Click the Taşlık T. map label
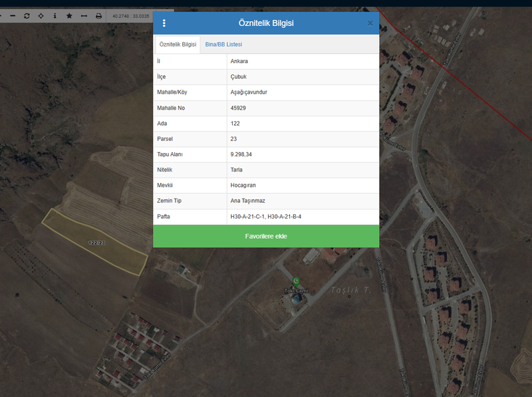532x397 pixels. [x=350, y=291]
